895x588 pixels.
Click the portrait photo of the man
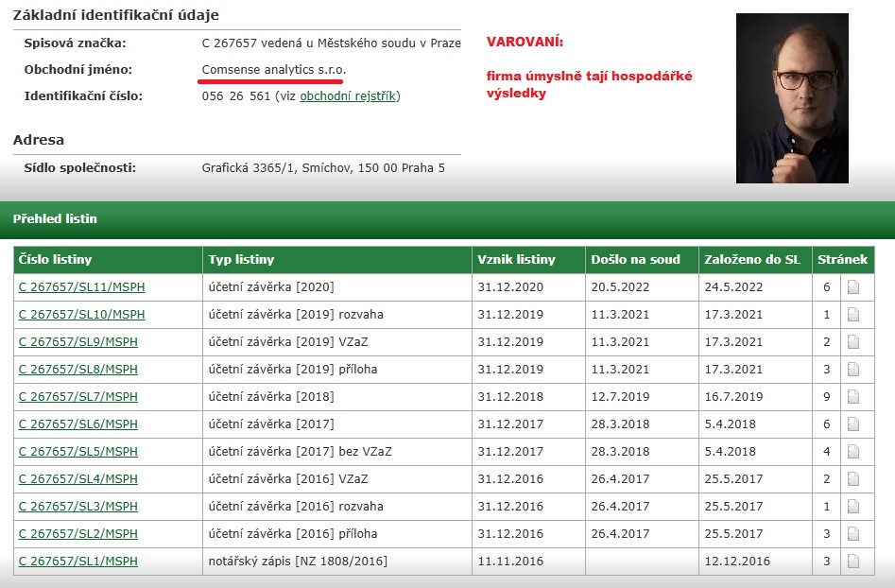coord(792,98)
